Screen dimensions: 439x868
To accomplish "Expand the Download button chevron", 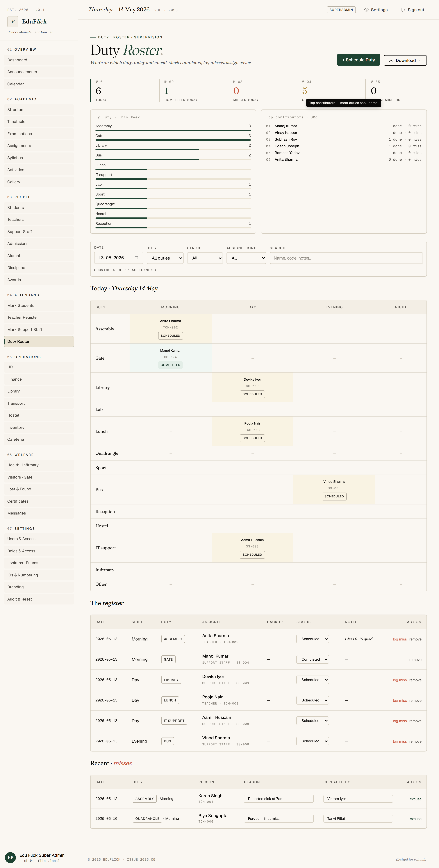I will coord(420,61).
